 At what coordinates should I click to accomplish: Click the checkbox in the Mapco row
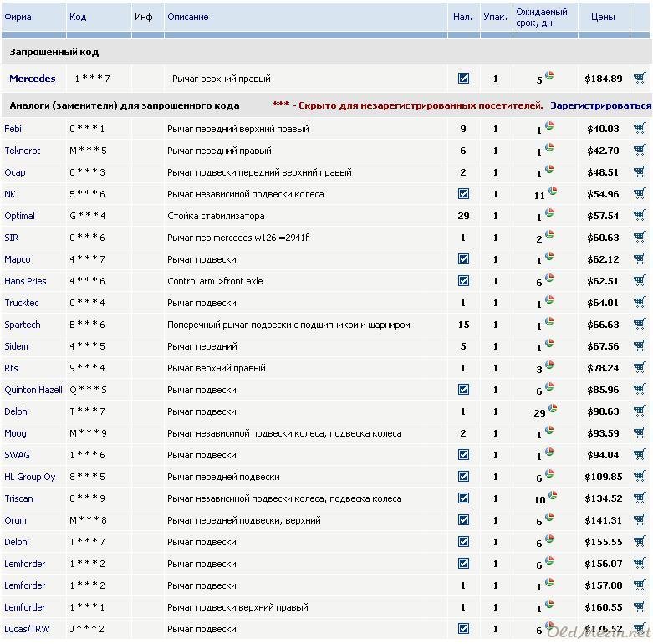[463, 259]
